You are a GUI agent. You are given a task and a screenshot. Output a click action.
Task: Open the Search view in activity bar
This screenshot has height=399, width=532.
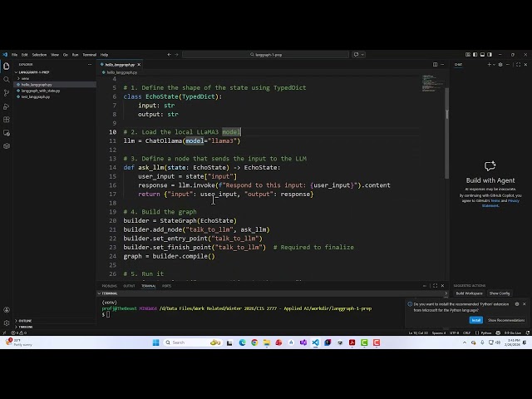[x=7, y=80]
